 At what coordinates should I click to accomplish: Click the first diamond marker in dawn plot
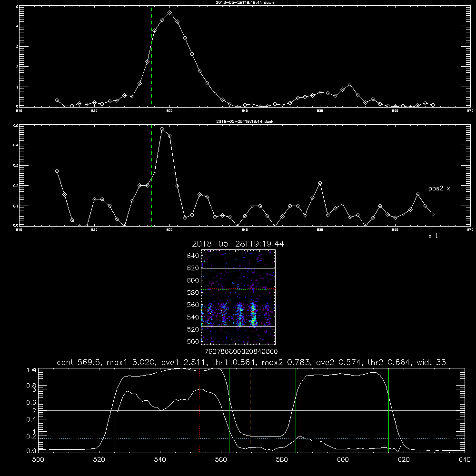57,100
